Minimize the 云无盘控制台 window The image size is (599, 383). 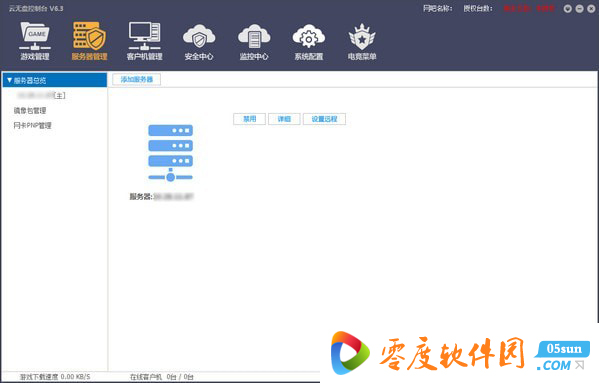tap(580, 8)
